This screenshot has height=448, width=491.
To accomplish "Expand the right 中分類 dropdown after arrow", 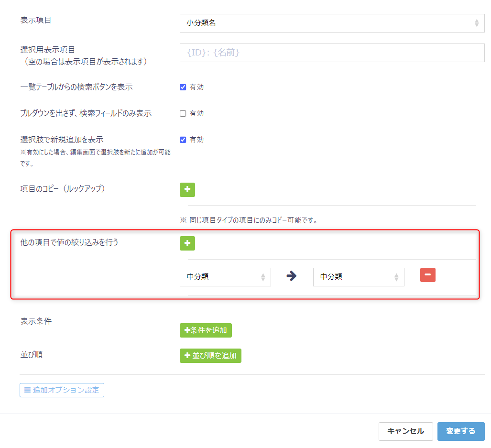I will click(359, 277).
